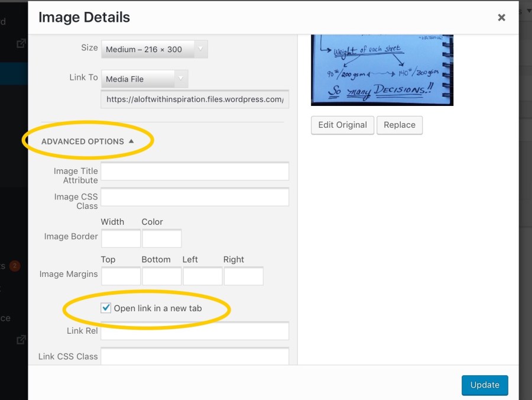Click the Right image margin field

(243, 276)
